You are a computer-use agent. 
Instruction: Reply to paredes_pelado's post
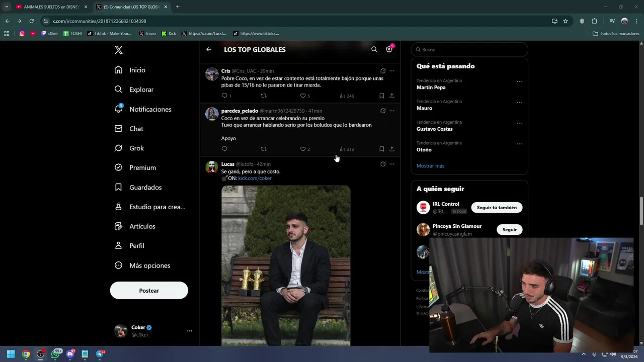tap(224, 149)
